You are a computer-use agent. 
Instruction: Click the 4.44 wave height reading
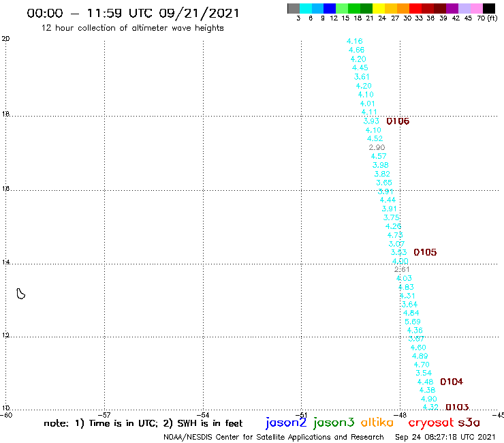pyautogui.click(x=388, y=200)
